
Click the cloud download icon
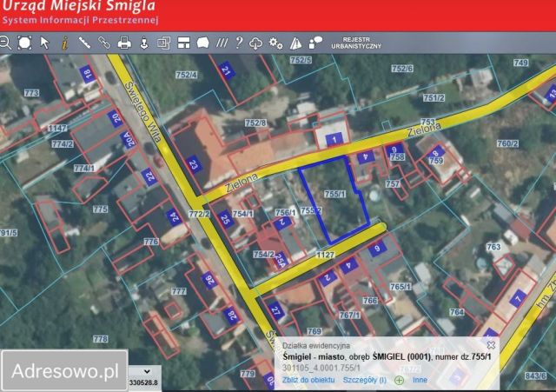[255, 43]
